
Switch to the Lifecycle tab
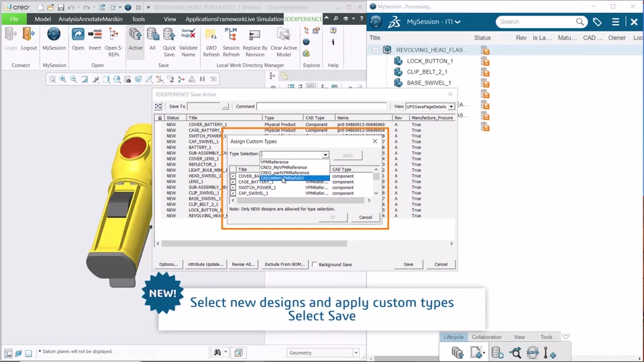click(453, 337)
